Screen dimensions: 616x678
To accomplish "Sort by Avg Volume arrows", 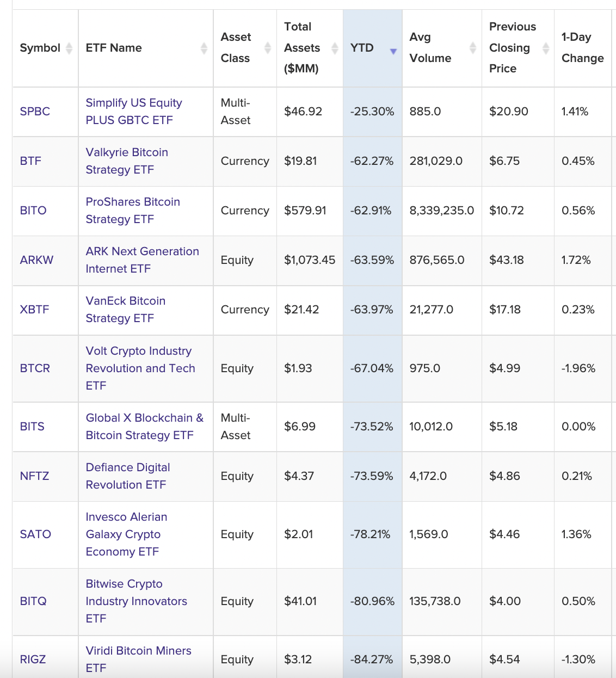I will pyautogui.click(x=472, y=48).
